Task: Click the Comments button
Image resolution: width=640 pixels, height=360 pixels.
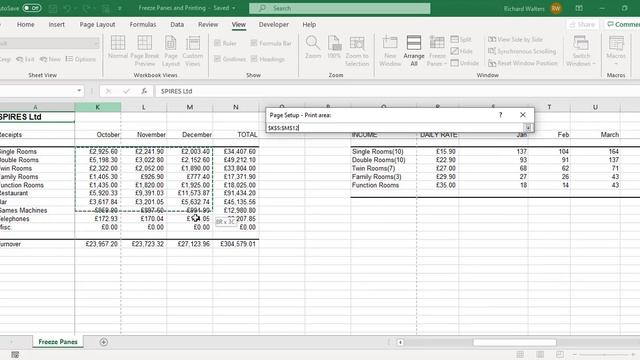Action: point(622,24)
